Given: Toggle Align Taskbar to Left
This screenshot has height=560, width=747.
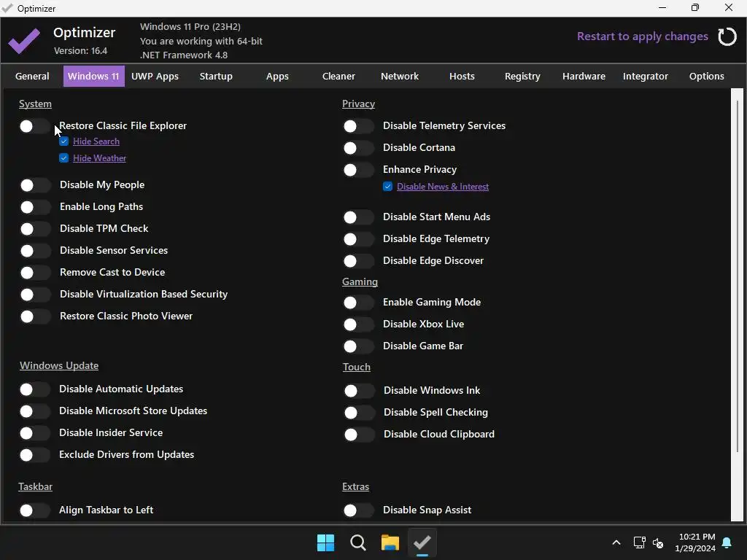Looking at the screenshot, I should coord(34,510).
